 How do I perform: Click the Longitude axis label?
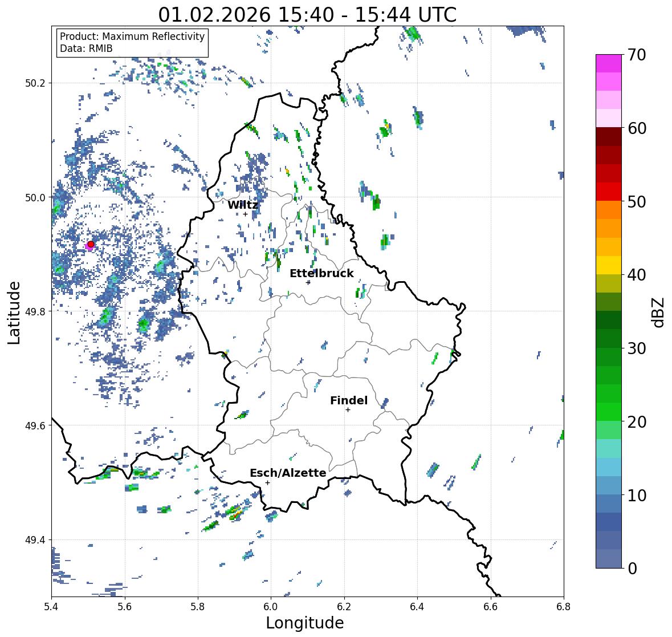point(305,623)
